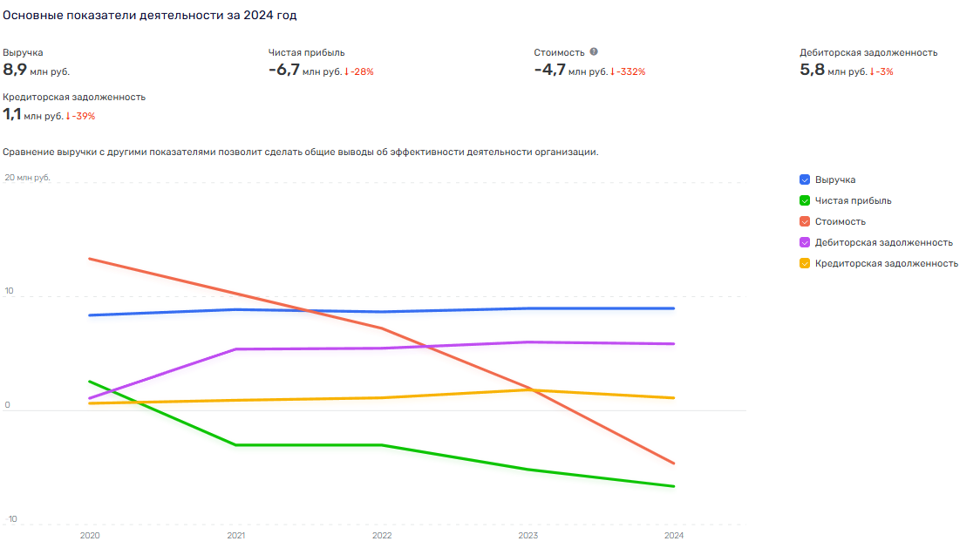Screen dimensions: 980x548
Task: Toggle the yellow Кредиторская задолженность checkbox
Action: coord(805,263)
